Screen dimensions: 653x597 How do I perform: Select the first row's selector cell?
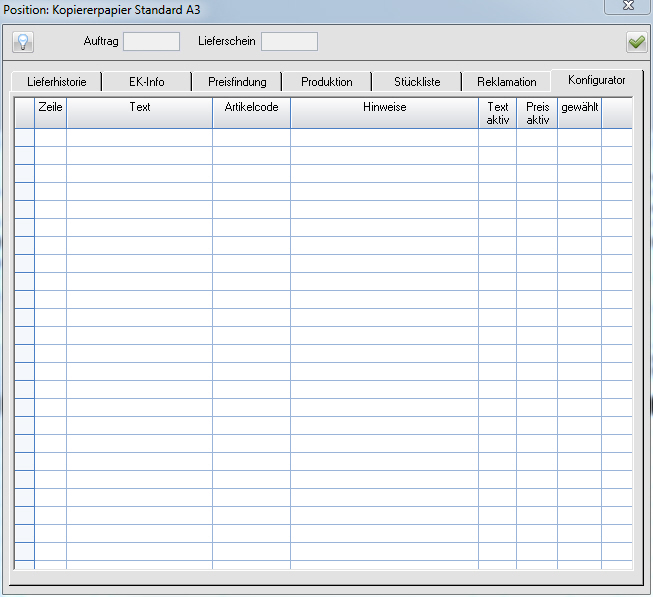24,138
